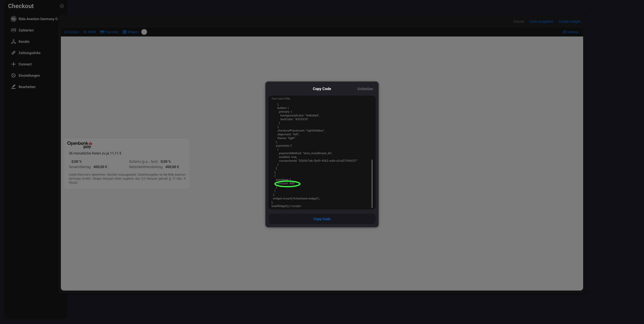Click the Openbank pay logo
Image resolution: width=644 pixels, height=324 pixels.
(x=80, y=145)
